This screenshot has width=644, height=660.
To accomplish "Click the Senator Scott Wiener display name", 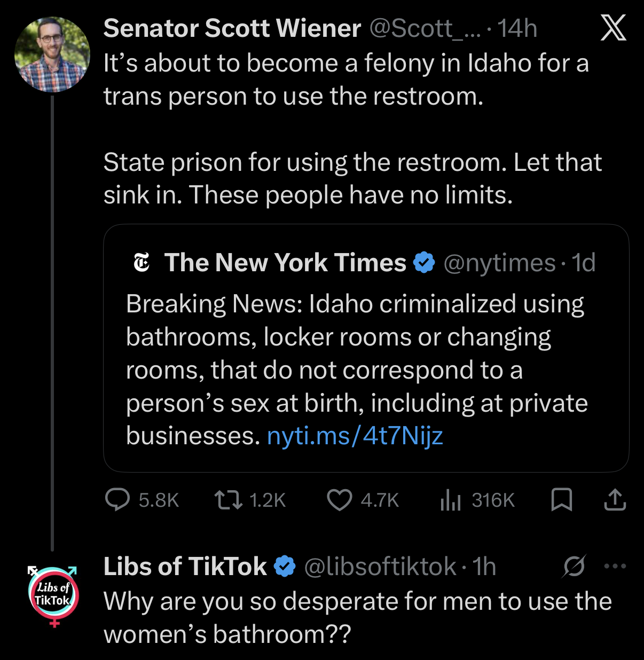I will click(232, 28).
